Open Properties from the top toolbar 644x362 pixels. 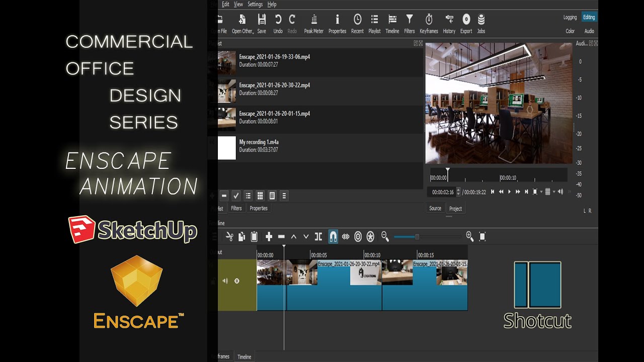(337, 24)
